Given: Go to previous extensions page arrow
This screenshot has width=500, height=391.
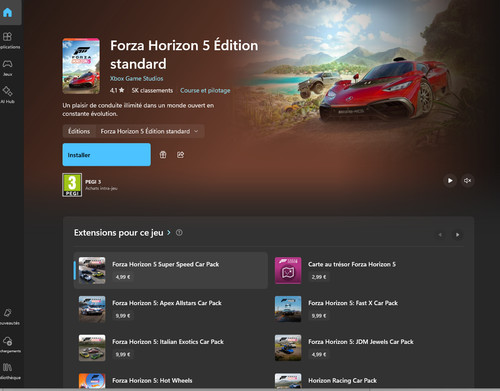Looking at the screenshot, I should 440,235.
